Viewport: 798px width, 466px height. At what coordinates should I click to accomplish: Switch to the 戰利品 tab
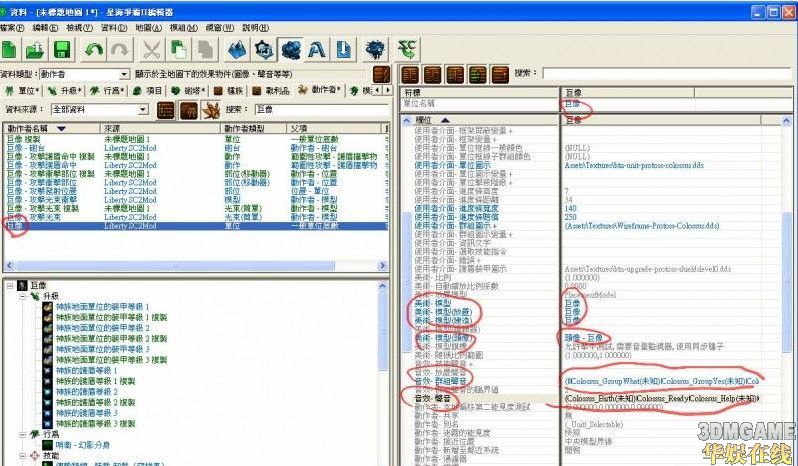272,91
